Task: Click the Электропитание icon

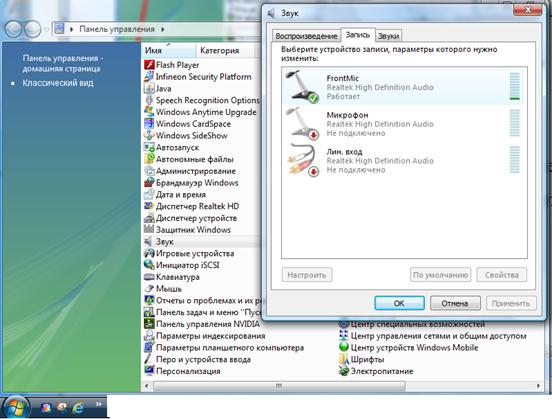Action: tap(344, 371)
